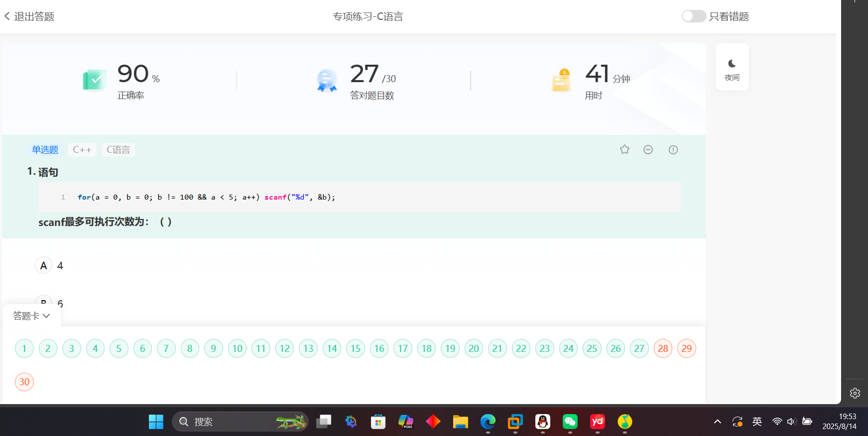This screenshot has width=868, height=436.
Task: Click the volume speaker tray icon
Action: click(x=791, y=422)
